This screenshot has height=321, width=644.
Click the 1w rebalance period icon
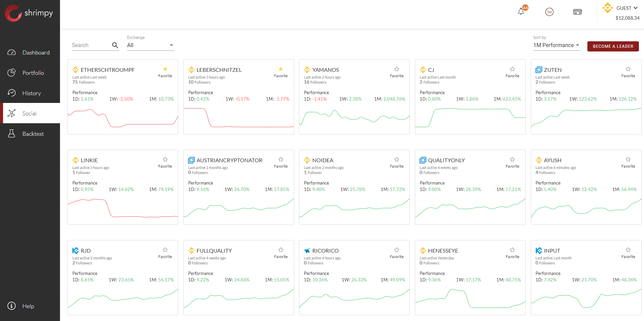point(549,12)
